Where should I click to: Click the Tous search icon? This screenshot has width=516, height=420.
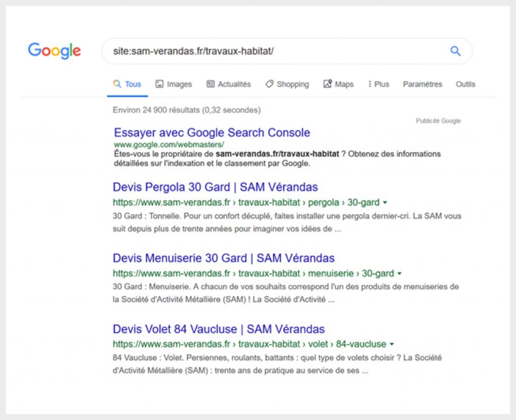(x=116, y=84)
